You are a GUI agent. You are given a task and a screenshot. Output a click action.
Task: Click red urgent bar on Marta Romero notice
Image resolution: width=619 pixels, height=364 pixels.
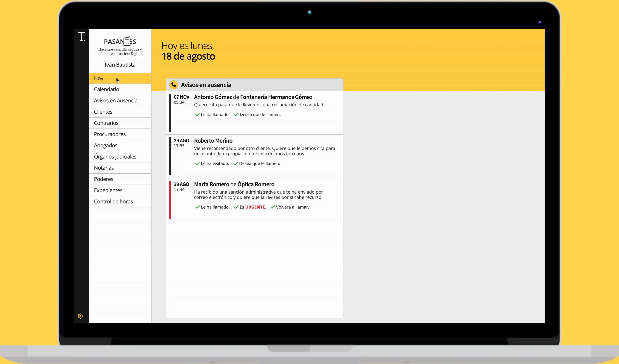tap(170, 200)
